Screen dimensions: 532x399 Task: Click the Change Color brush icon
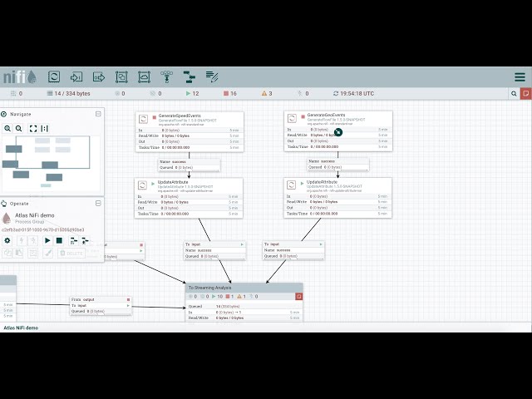(x=48, y=253)
